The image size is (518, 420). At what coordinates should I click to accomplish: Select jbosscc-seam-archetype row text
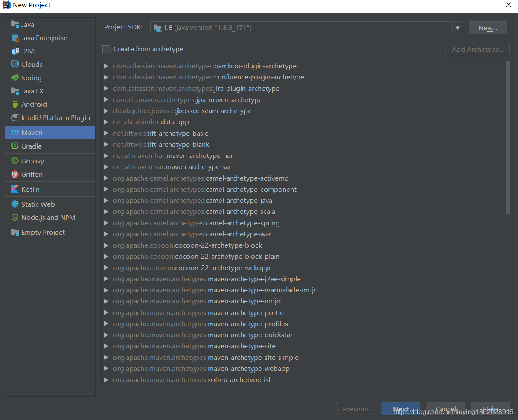(x=182, y=111)
